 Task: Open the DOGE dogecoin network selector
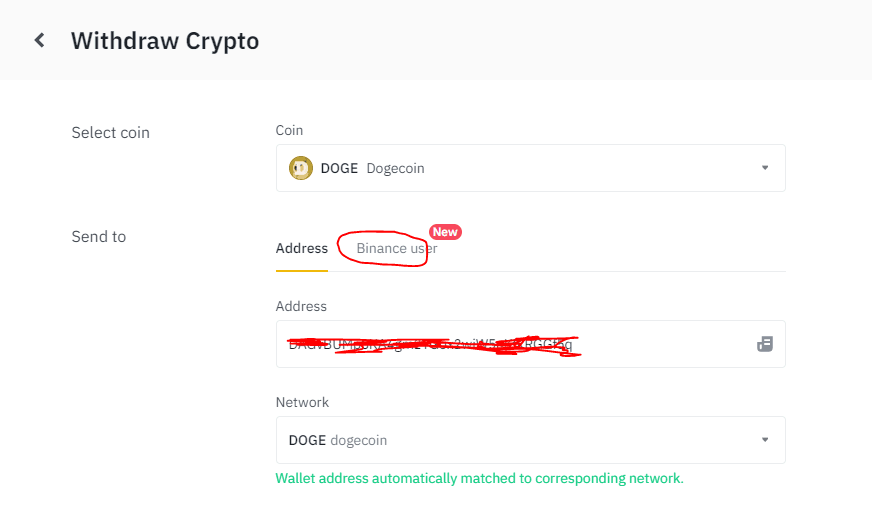(x=531, y=440)
